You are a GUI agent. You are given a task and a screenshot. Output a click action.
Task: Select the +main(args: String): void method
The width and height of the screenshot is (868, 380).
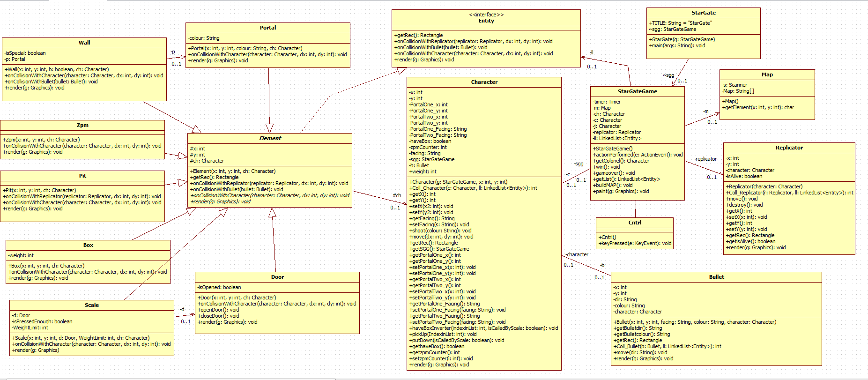click(x=677, y=45)
